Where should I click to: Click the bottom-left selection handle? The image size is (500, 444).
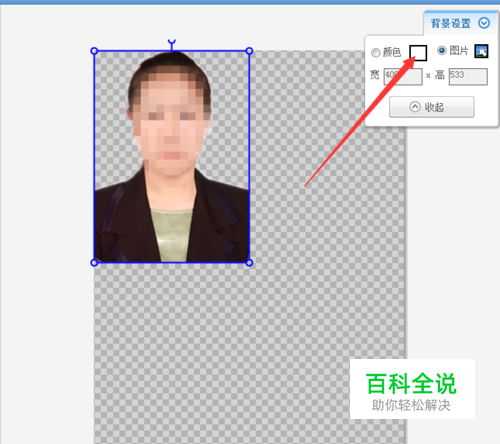coord(94,263)
